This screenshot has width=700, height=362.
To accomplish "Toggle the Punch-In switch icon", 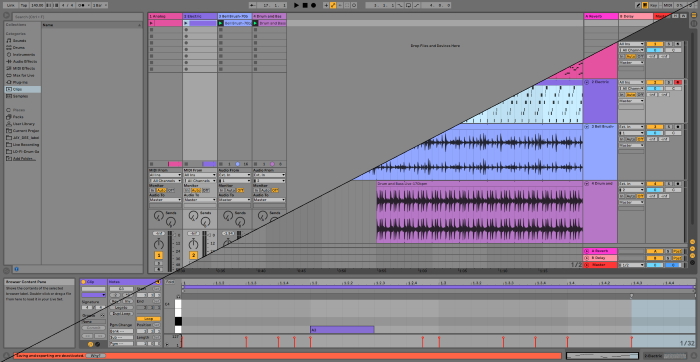I will coord(400,5).
